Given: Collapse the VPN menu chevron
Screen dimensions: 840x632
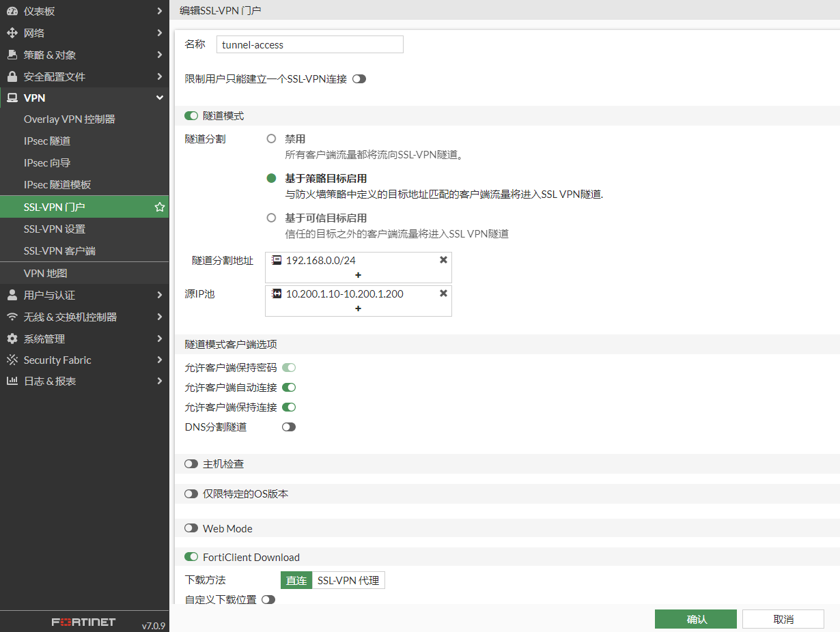Looking at the screenshot, I should coord(159,98).
